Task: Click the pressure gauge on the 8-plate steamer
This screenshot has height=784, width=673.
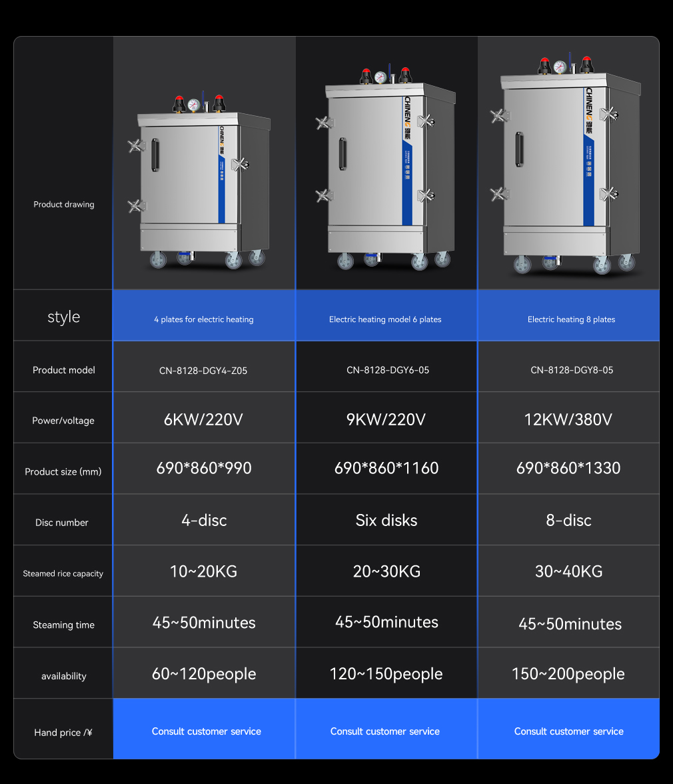Action: tap(560, 66)
